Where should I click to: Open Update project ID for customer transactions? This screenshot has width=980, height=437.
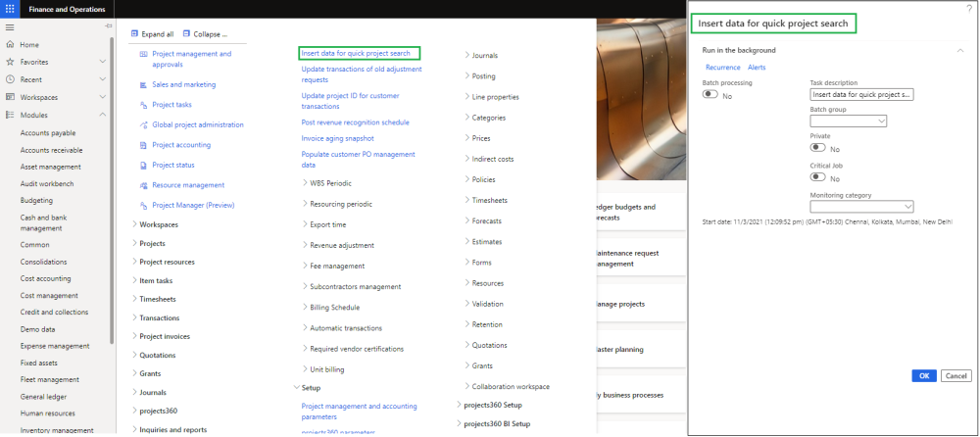[x=350, y=101]
